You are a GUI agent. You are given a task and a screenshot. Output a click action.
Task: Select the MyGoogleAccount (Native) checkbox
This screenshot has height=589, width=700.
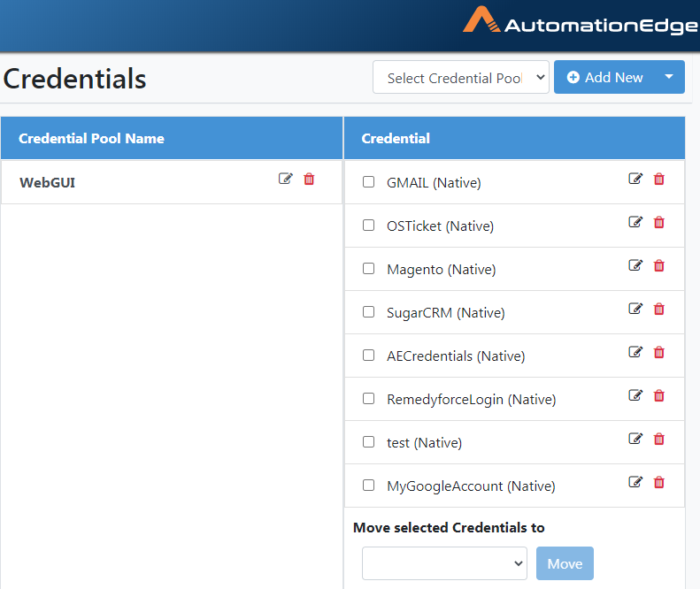click(368, 485)
